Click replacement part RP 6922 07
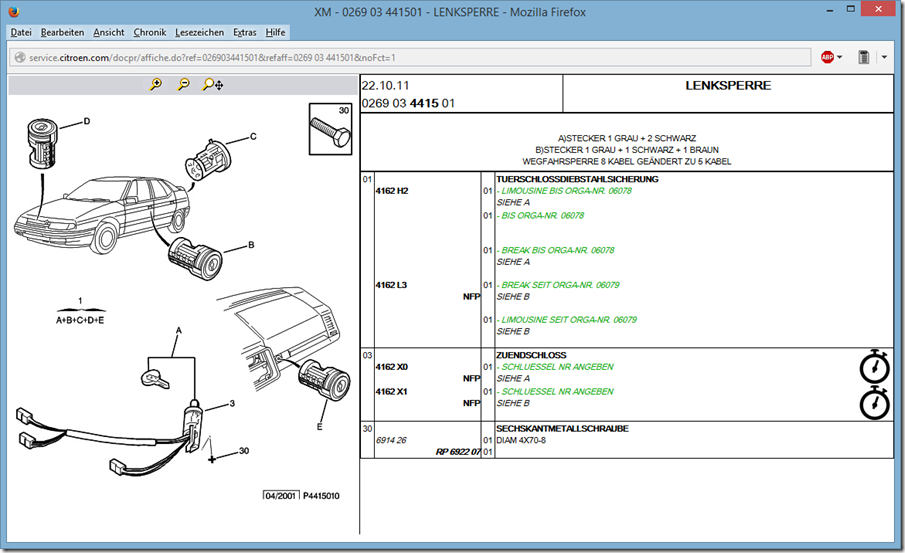This screenshot has height=553, width=905. pos(458,451)
